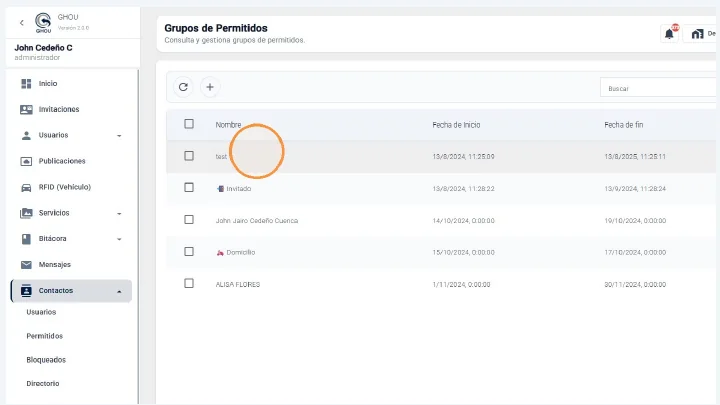720x405 pixels.
Task: Select end date 30/11/2024, 0:00:00
Action: click(635, 285)
